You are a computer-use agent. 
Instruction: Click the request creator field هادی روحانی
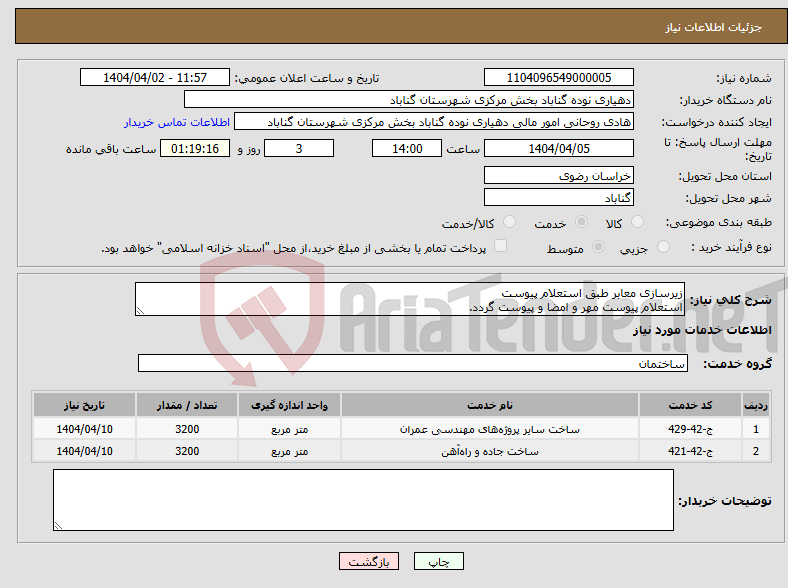click(434, 122)
